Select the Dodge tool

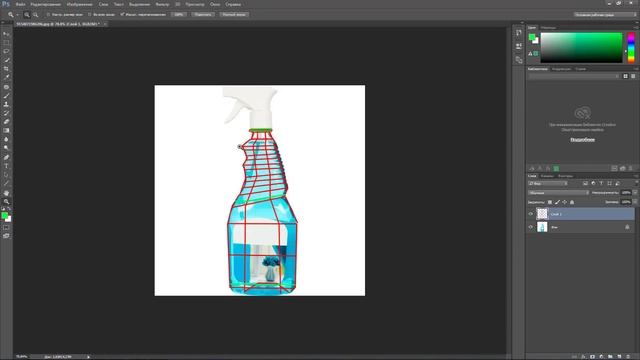(6, 148)
